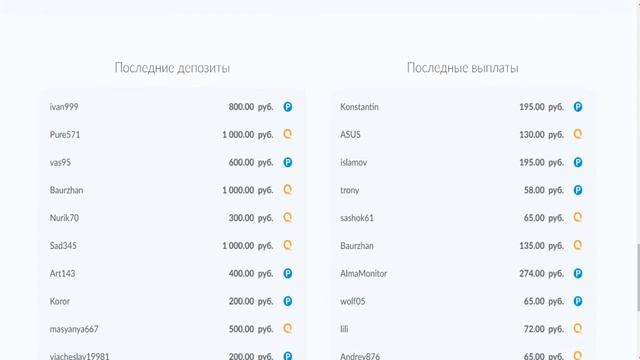Screen dimensions: 640x360
Task: Click the 130.00 руб. payout amount
Action: tap(542, 135)
